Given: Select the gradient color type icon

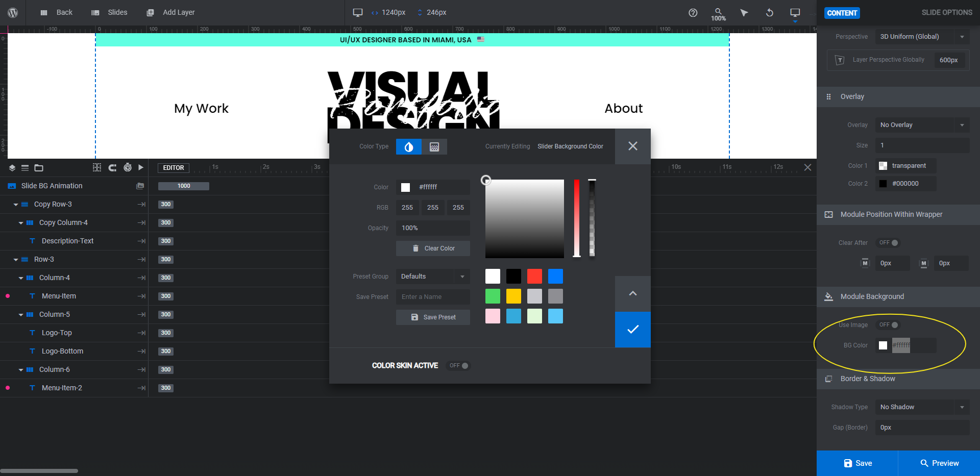Looking at the screenshot, I should pos(434,147).
